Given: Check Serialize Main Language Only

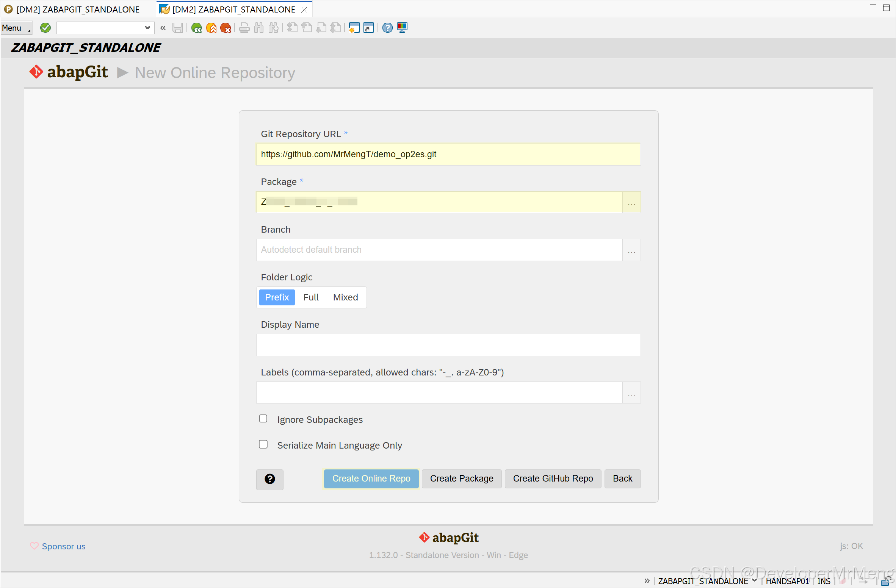Looking at the screenshot, I should pos(263,444).
